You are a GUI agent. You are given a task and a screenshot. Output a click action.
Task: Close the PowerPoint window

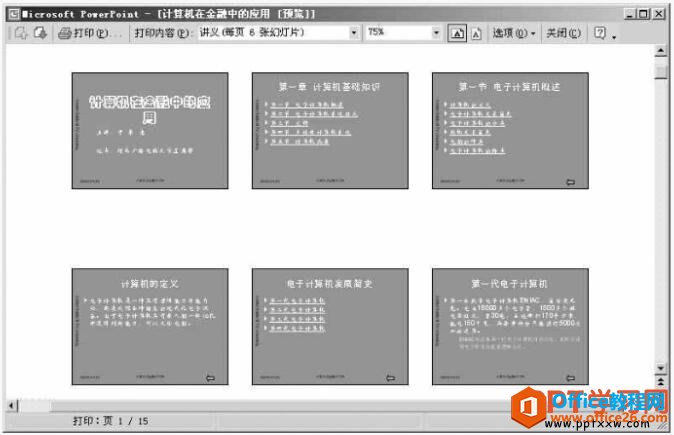[x=659, y=14]
